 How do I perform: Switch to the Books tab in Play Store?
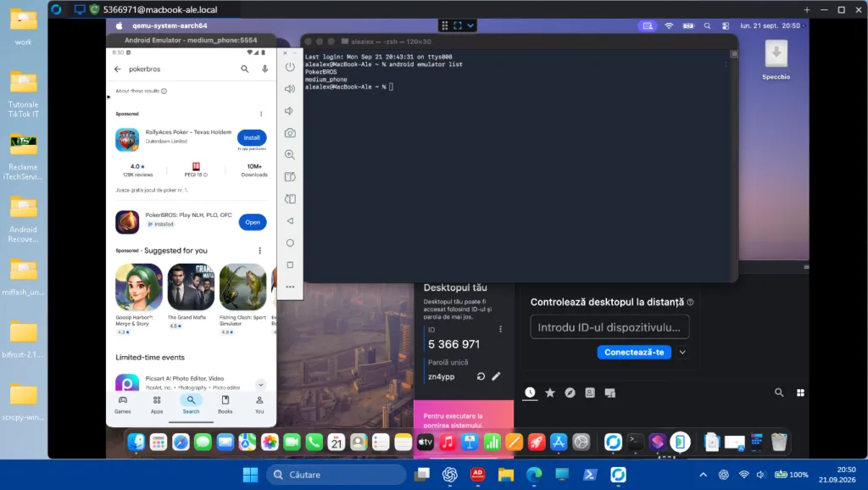click(x=225, y=404)
